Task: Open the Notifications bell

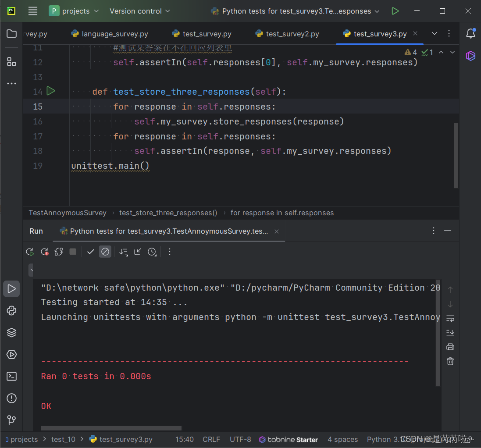Action: (x=470, y=34)
